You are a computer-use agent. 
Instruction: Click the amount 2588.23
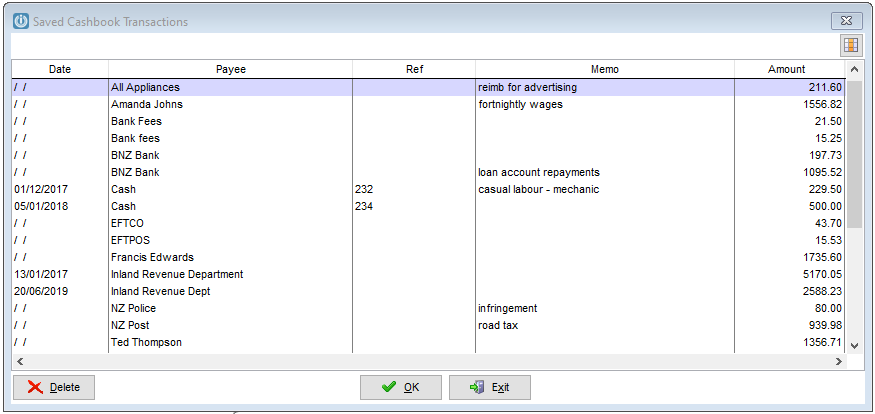click(x=825, y=291)
